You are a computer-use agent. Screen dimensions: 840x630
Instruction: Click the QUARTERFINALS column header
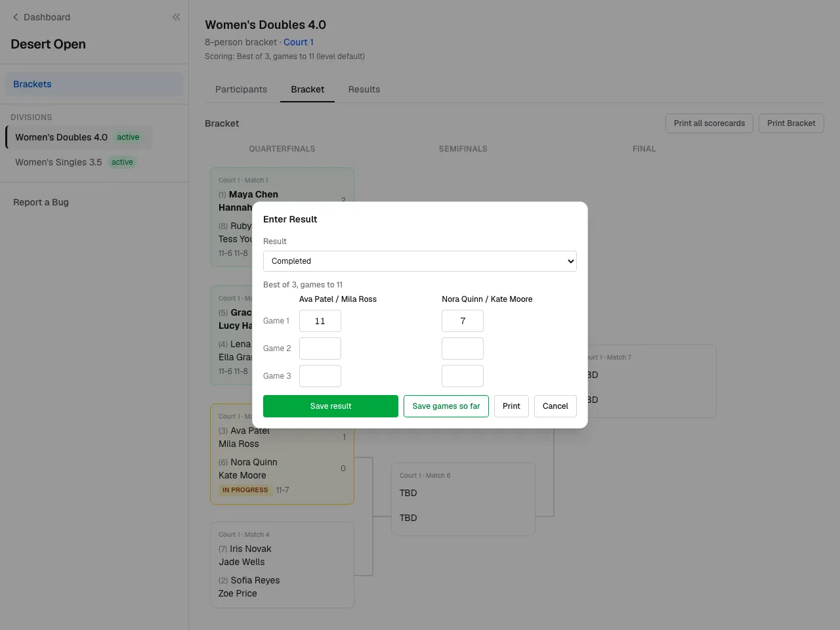[282, 149]
